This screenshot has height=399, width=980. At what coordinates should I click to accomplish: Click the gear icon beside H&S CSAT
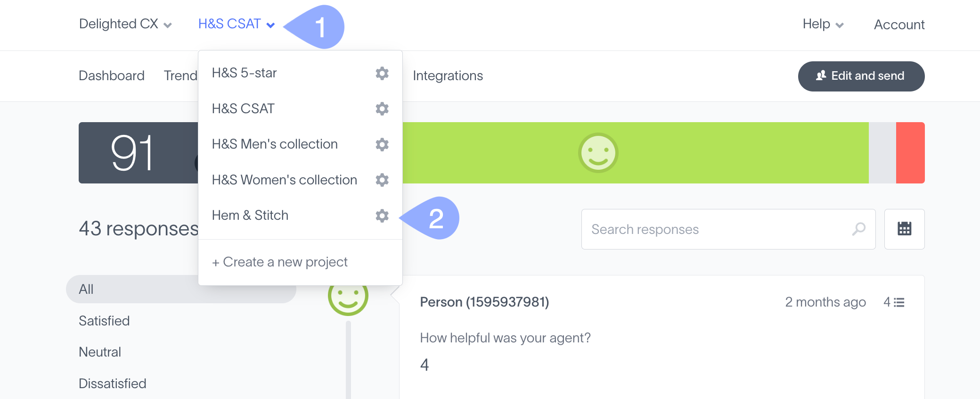[382, 109]
